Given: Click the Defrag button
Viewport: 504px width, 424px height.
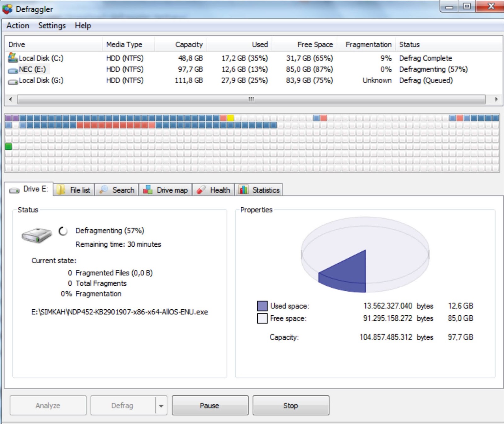Looking at the screenshot, I should click(123, 405).
